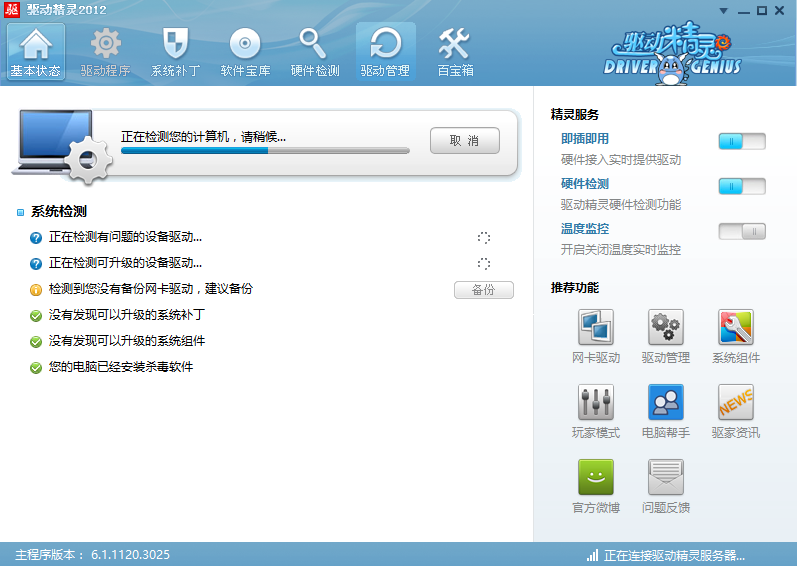
Task: Enable the 温度监控 temperature monitoring toggle
Action: [x=741, y=231]
